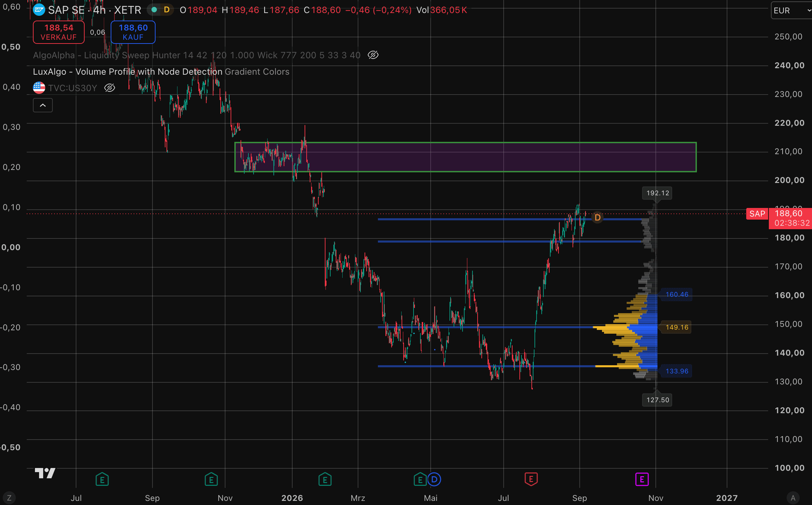Select the TVC:US30Y legend entry
The width and height of the screenshot is (812, 505).
tap(73, 88)
